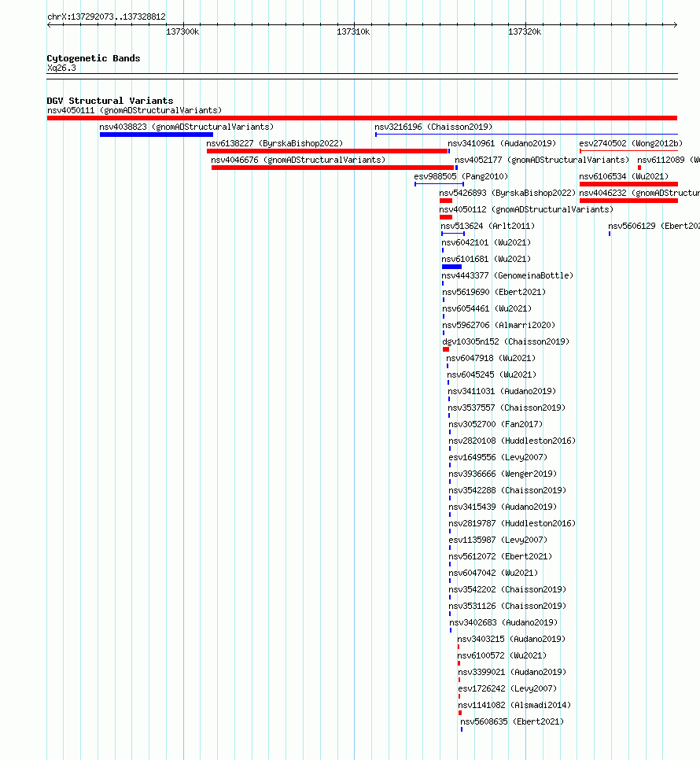Select nsv3399021 (Audano2019) label
The width and height of the screenshot is (700, 760).
(x=512, y=671)
